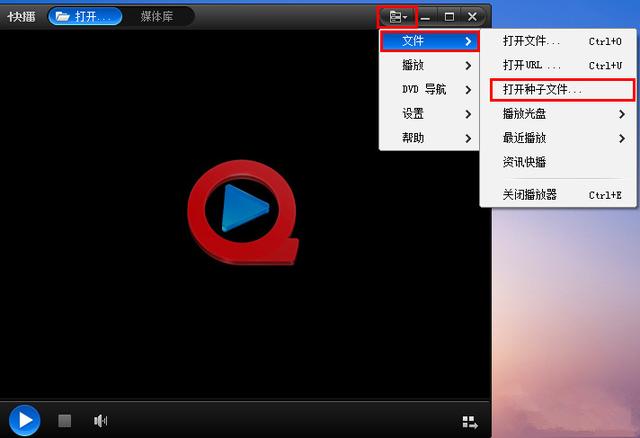The image size is (640, 438).
Task: Click the central QvodPlayer logo
Action: pos(243,212)
